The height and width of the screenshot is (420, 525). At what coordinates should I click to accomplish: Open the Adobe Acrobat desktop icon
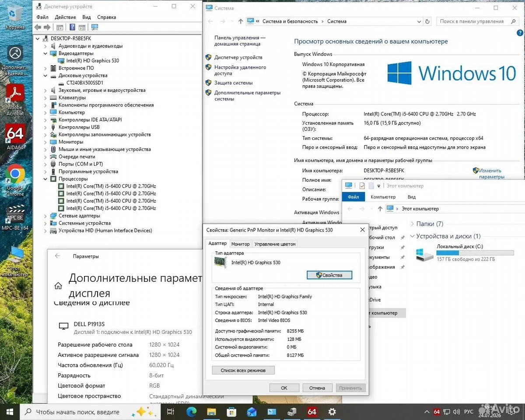pos(15,100)
